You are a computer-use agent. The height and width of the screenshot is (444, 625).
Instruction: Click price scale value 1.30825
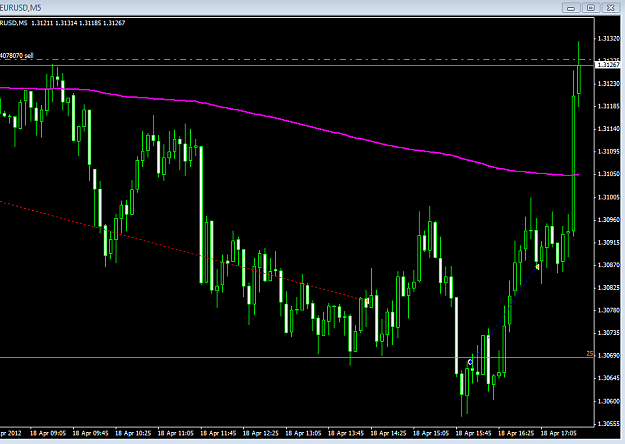(609, 287)
